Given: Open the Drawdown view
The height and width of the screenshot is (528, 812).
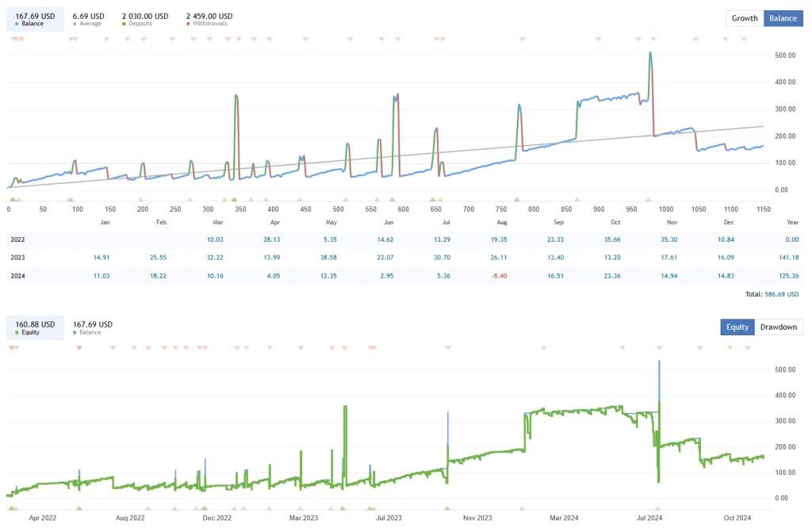Looking at the screenshot, I should point(778,327).
